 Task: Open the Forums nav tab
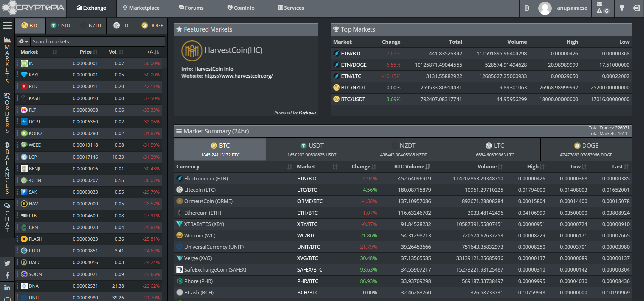[x=191, y=8]
